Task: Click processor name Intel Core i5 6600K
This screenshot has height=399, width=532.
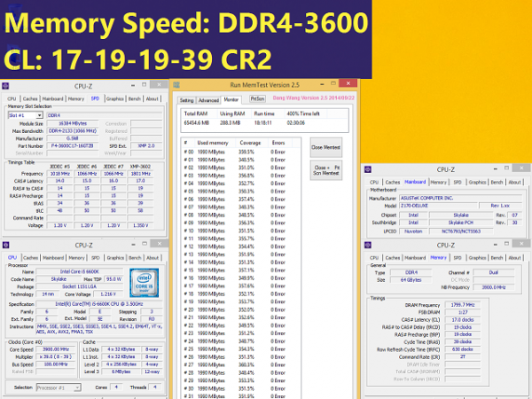Action: coord(80,272)
